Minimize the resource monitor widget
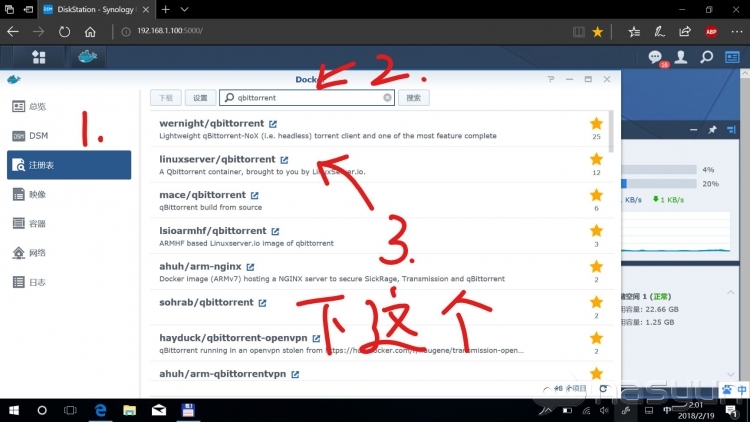The width and height of the screenshot is (750, 422). (694, 130)
